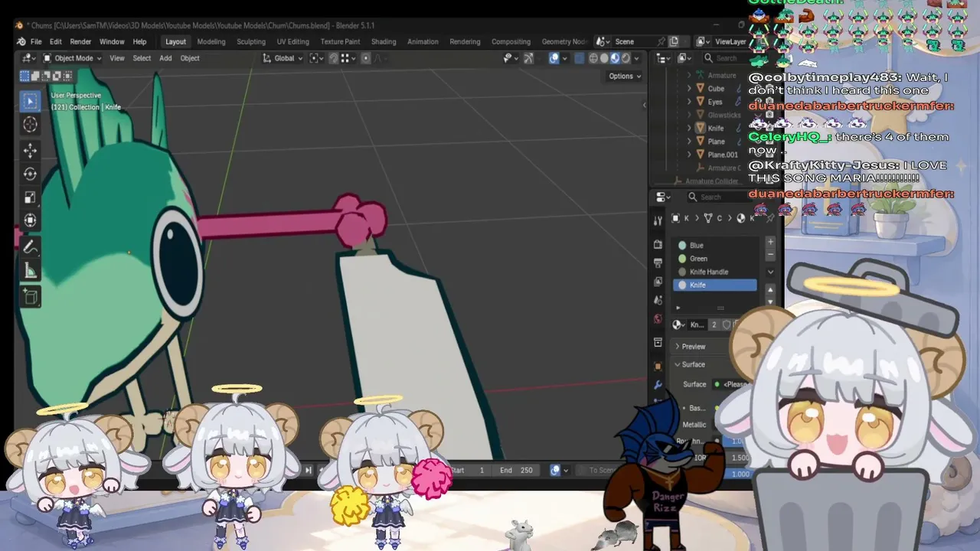The width and height of the screenshot is (980, 551).
Task: Open the Render menu
Action: tap(80, 41)
